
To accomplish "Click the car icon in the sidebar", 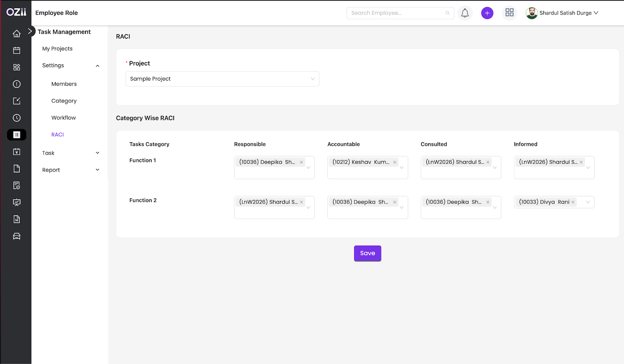I will (x=16, y=236).
